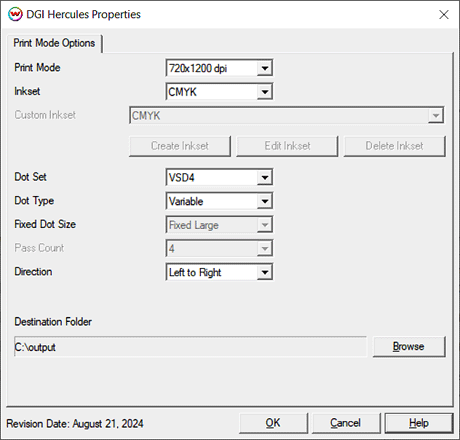
Task: Close the DGI Hercules Properties window
Action: [444, 15]
